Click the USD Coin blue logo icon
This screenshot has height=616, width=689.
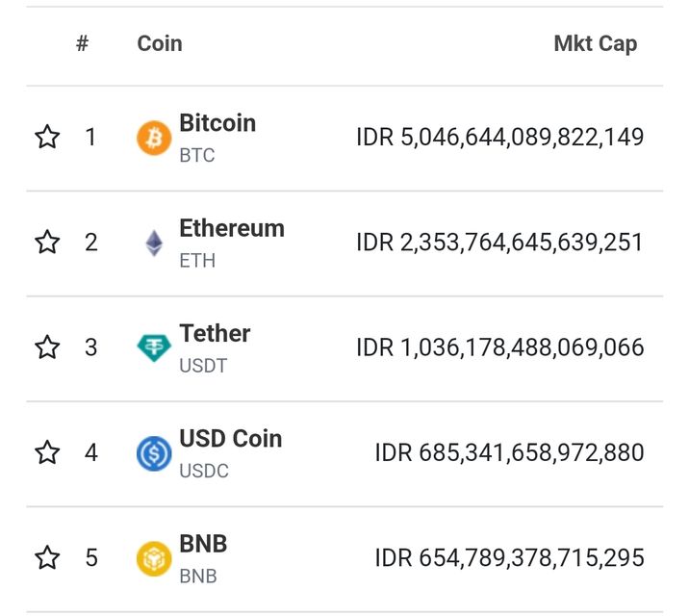pos(154,452)
